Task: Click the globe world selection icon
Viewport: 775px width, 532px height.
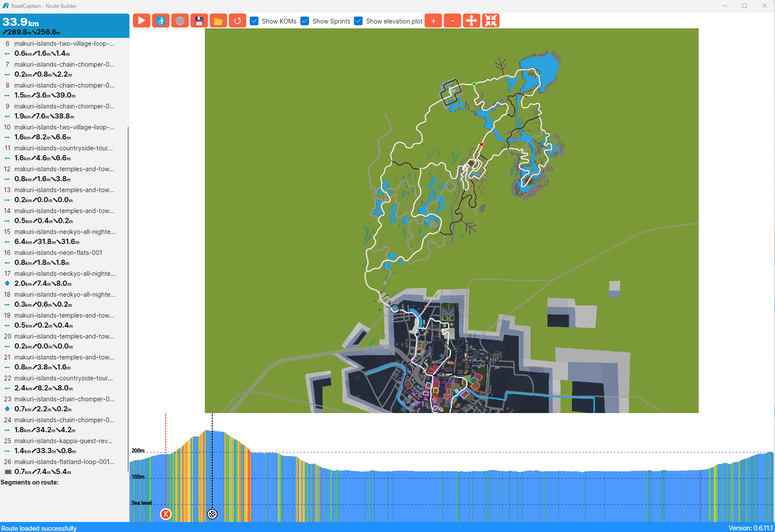Action: click(x=180, y=21)
